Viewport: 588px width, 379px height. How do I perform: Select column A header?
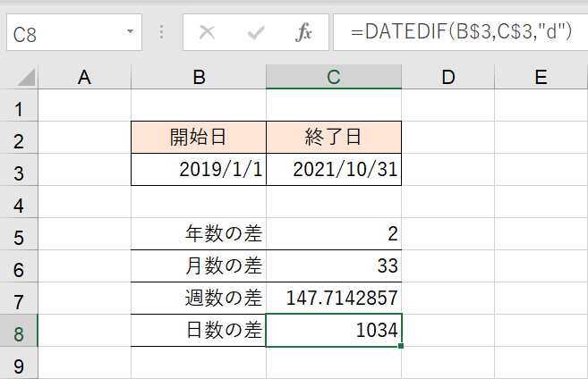(85, 77)
